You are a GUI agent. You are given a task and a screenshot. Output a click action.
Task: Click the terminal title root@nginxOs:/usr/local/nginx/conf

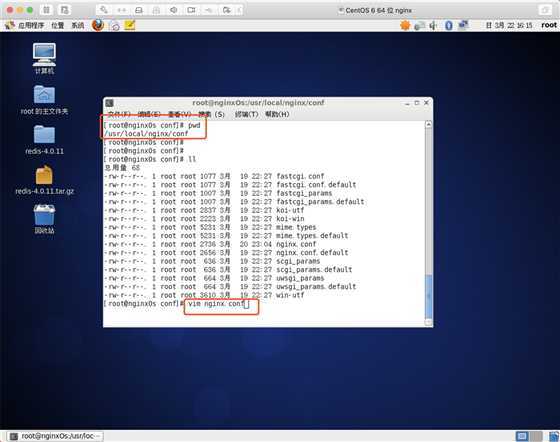pos(258,103)
